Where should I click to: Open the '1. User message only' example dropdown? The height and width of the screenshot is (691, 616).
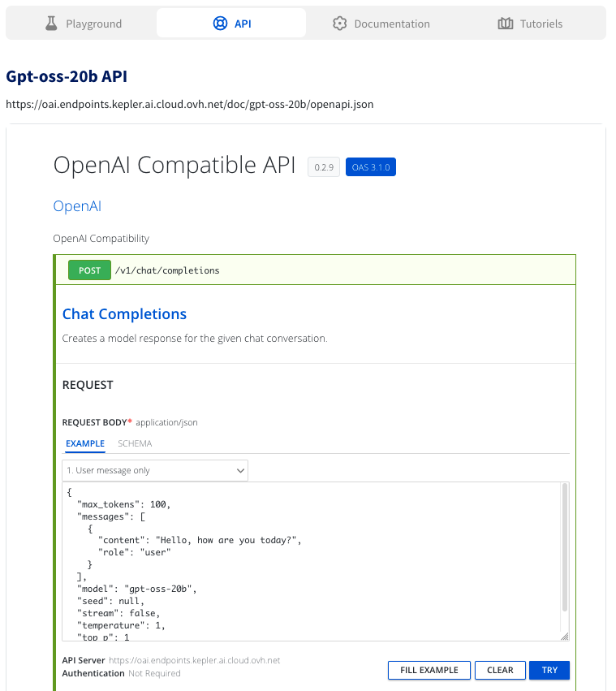tap(154, 470)
